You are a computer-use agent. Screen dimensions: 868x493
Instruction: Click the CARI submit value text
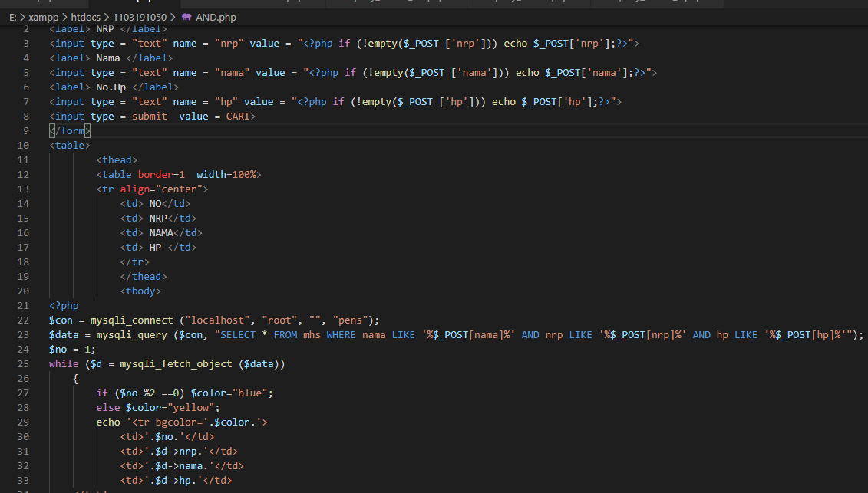(x=237, y=117)
